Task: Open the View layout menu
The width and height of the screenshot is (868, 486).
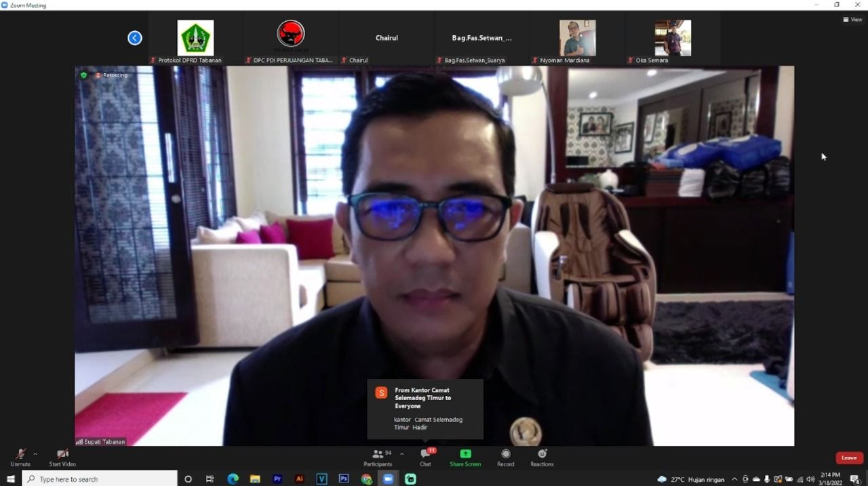Action: [852, 20]
